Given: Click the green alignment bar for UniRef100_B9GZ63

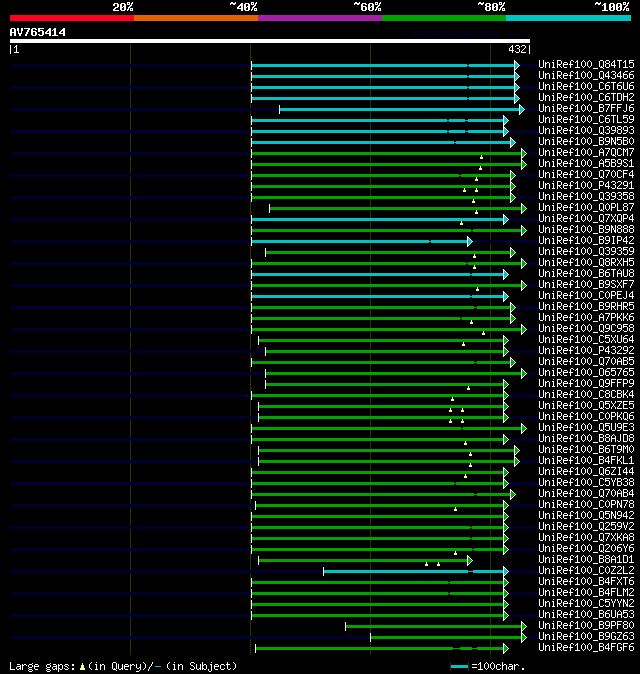Looking at the screenshot, I should coord(448,637).
